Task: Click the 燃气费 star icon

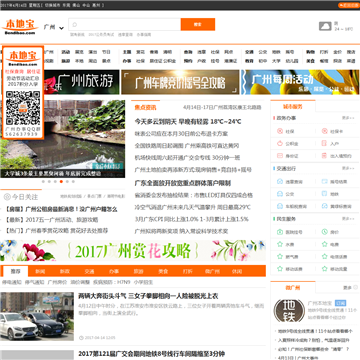Action: pyautogui.click(x=280, y=257)
